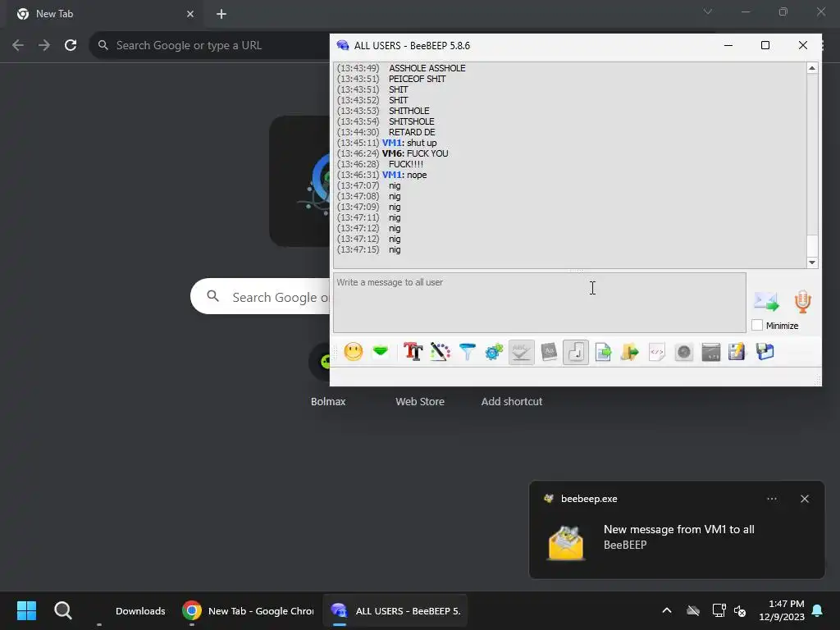Open the emoticons smiley picker
This screenshot has height=630, width=840.
(x=353, y=352)
